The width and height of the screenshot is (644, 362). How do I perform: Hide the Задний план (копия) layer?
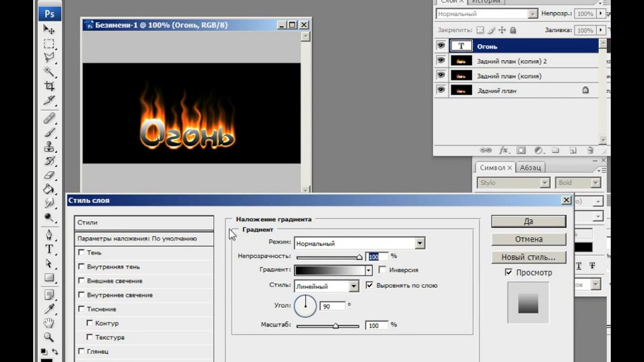(x=441, y=75)
